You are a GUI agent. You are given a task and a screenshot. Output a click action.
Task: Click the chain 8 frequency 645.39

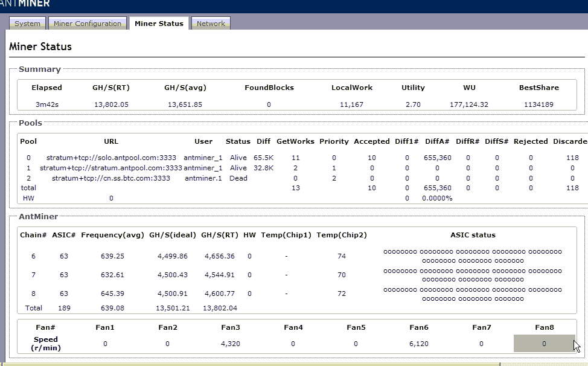(112, 294)
